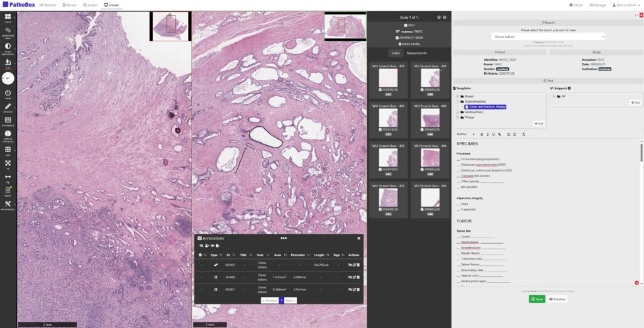Open the Report tool in sidebar
644x328 pixels.
point(8,192)
